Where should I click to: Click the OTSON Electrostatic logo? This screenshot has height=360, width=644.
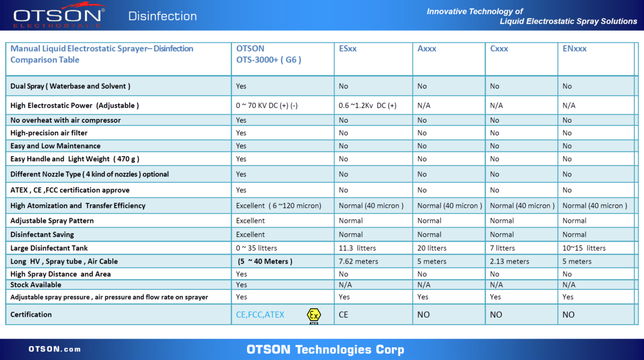[59, 15]
